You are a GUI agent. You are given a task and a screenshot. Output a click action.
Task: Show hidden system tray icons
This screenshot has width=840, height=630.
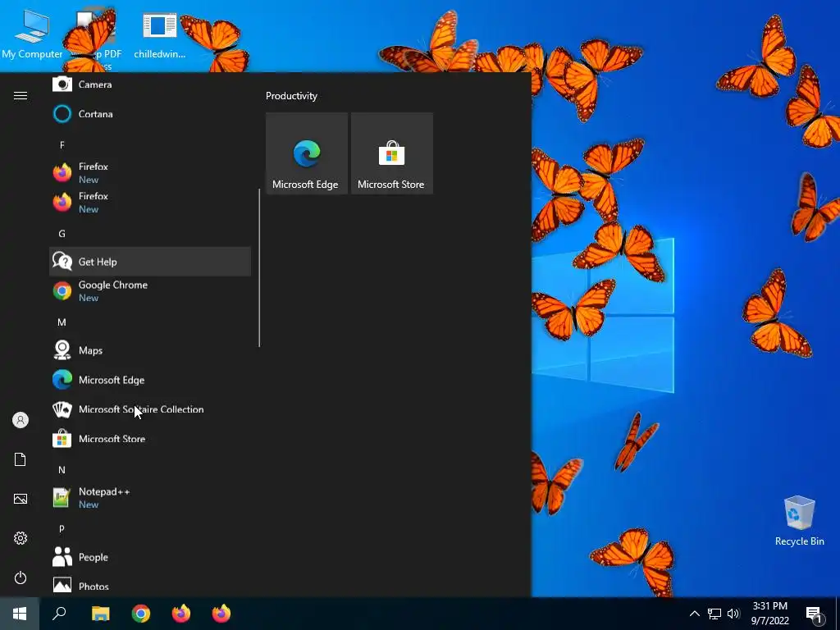click(x=694, y=614)
